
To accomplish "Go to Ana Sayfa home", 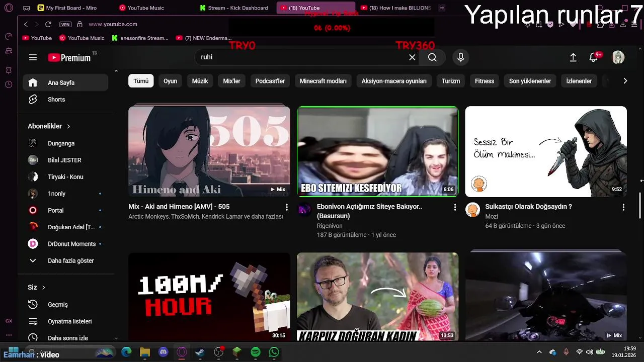I will click(65, 82).
